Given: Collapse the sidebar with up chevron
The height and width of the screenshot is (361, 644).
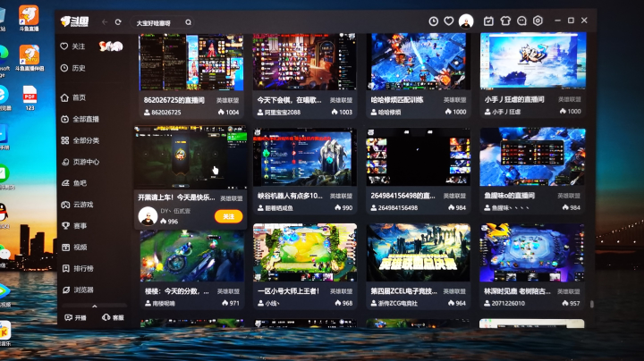Looking at the screenshot, I should coord(95,306).
